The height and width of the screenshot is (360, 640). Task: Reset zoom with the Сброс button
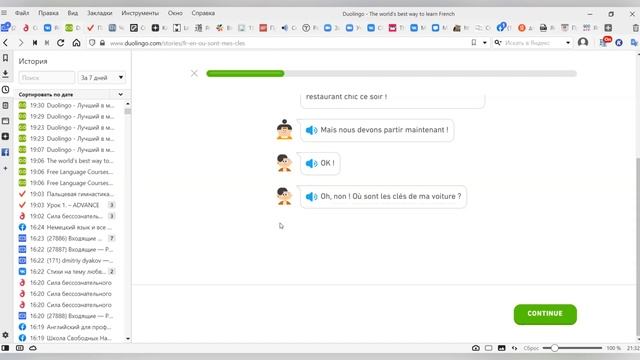pos(531,348)
